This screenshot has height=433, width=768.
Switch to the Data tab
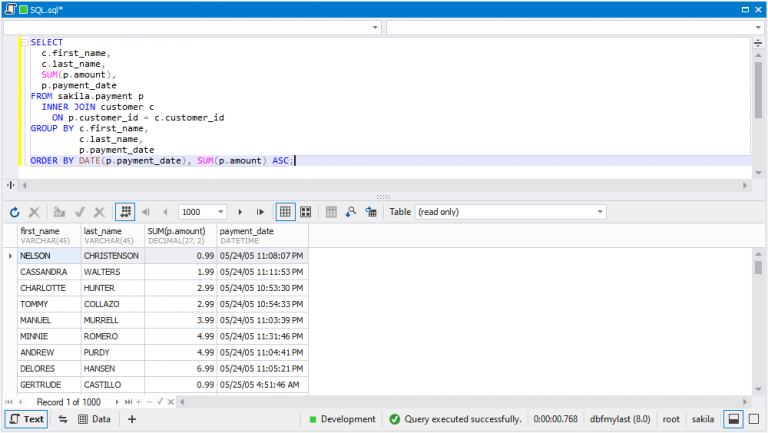click(x=94, y=419)
